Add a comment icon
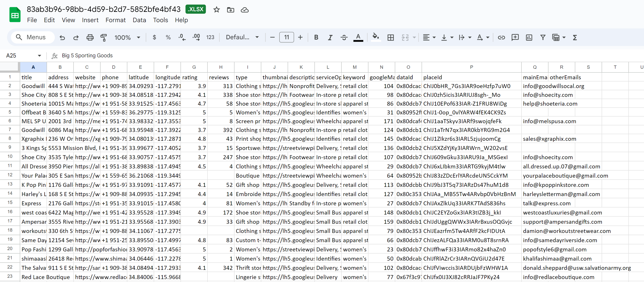644x282 pixels. (515, 38)
